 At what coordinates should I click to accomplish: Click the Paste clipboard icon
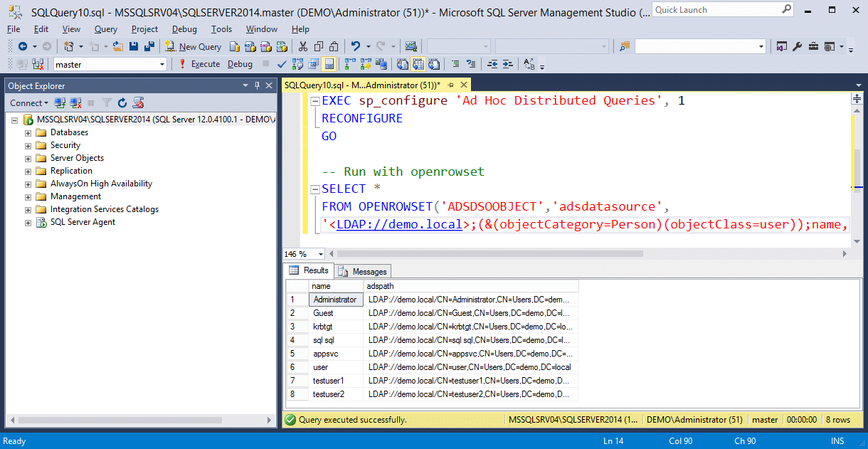pos(333,46)
